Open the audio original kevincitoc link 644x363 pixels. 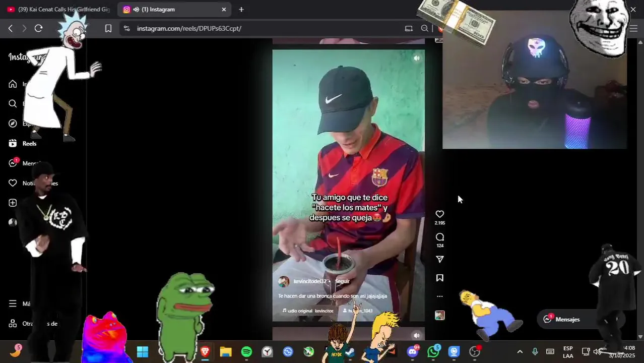click(308, 311)
